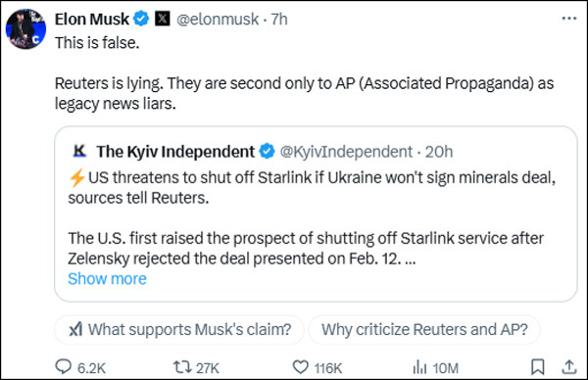Open the quoted Kyiv Independent post text

(x=312, y=218)
